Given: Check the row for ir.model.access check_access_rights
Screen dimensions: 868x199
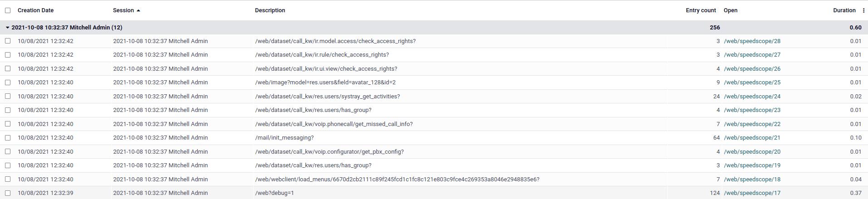Looking at the screenshot, I should 8,41.
